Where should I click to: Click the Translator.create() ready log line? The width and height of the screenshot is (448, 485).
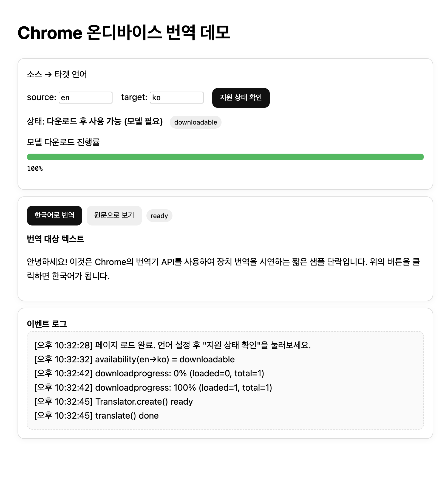tap(114, 402)
